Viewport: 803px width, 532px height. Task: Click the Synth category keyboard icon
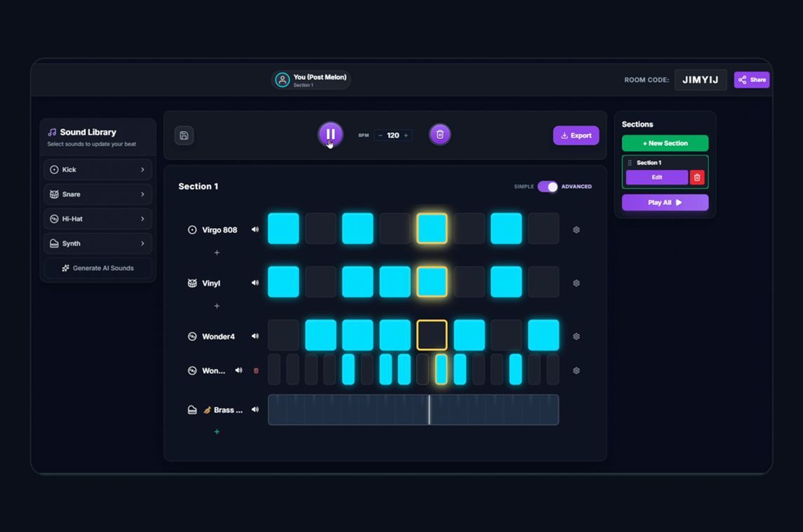click(54, 244)
